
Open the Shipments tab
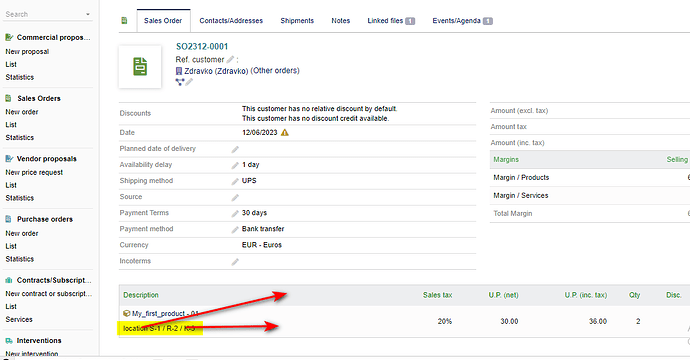coord(297,21)
